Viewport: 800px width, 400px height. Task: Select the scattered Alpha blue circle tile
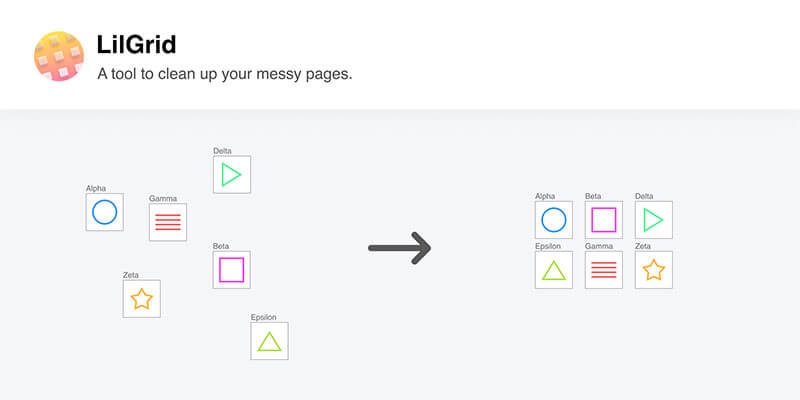pos(105,212)
